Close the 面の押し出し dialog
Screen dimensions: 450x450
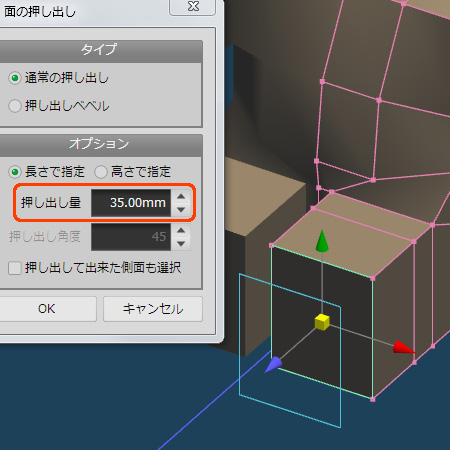coord(193,7)
